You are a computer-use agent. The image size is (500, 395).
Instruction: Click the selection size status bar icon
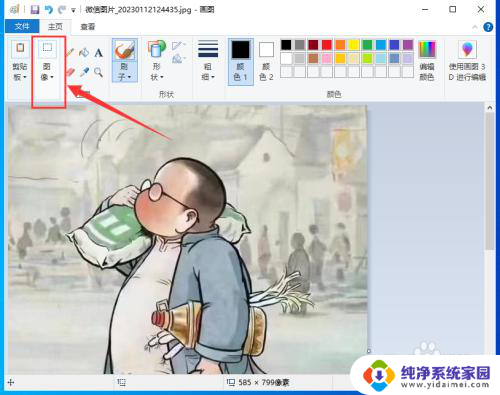coord(122,383)
